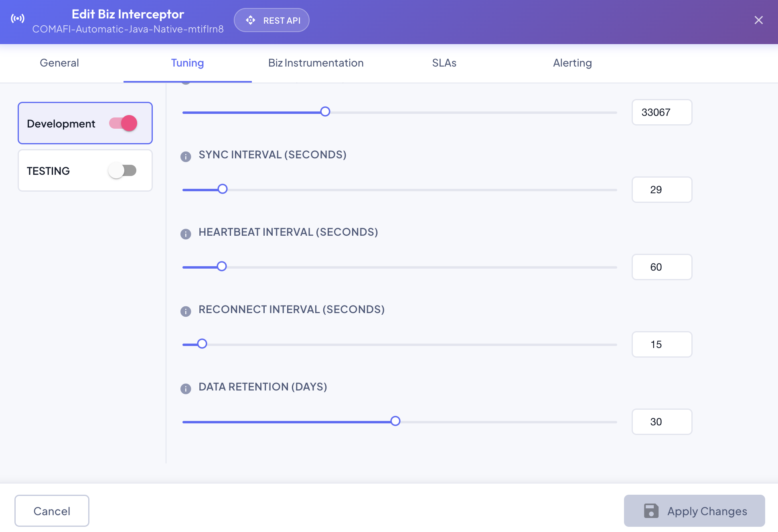The height and width of the screenshot is (532, 778).
Task: Open the SLAs tab
Action: [444, 63]
